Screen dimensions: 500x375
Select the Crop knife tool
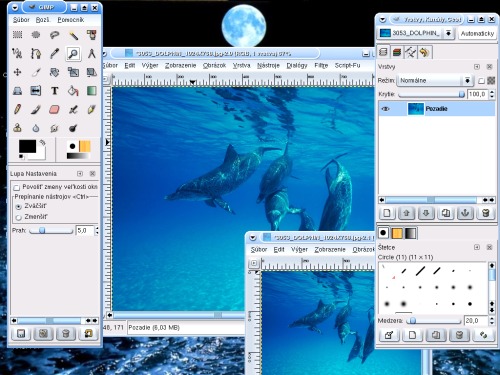(36, 72)
